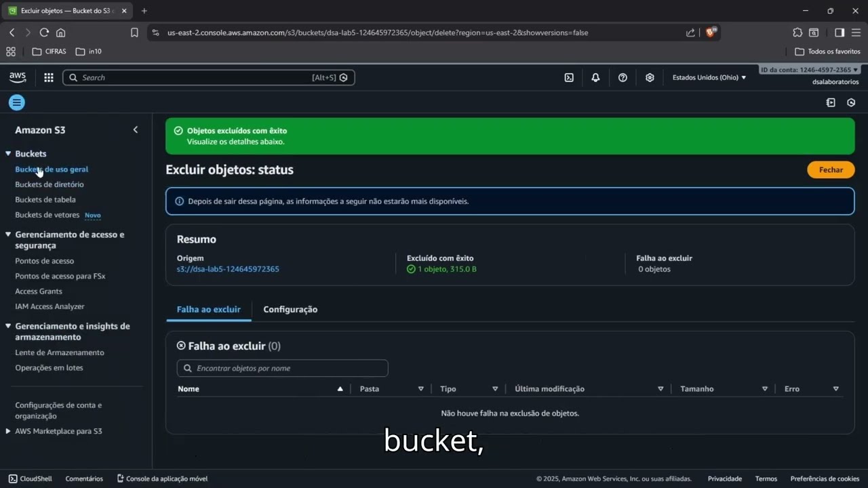This screenshot has height=488, width=868.
Task: Open the browser tab groups grid icon
Action: (10, 52)
